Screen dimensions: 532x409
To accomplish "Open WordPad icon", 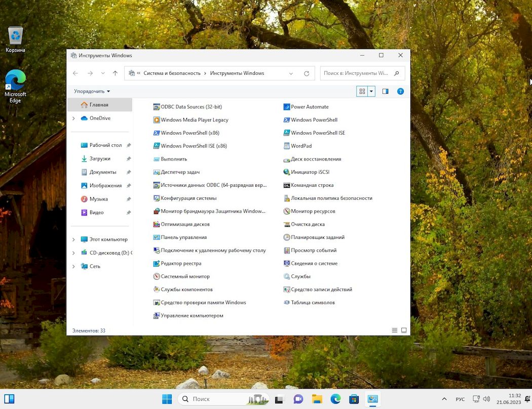I will point(287,146).
